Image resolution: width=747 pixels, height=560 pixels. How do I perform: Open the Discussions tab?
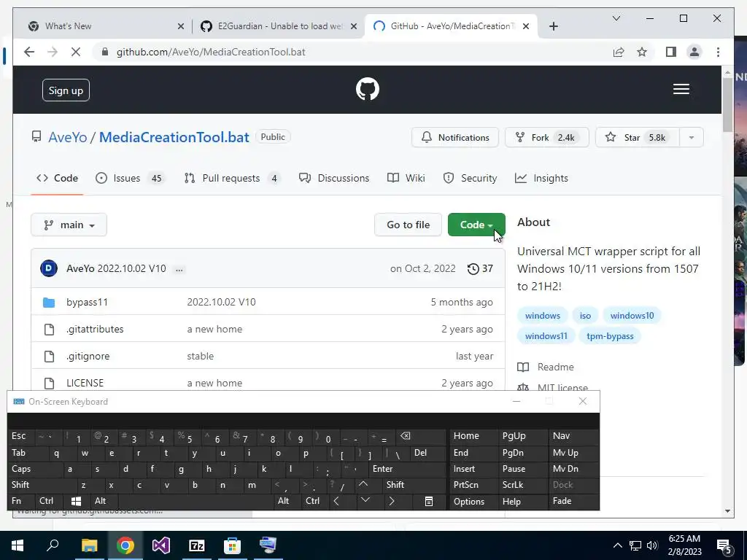[334, 178]
